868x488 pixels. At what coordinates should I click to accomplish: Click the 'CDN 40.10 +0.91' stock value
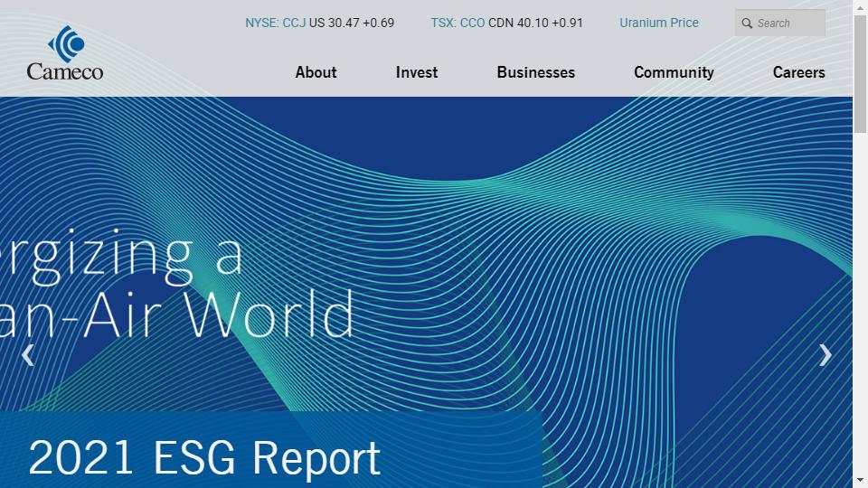(x=535, y=23)
